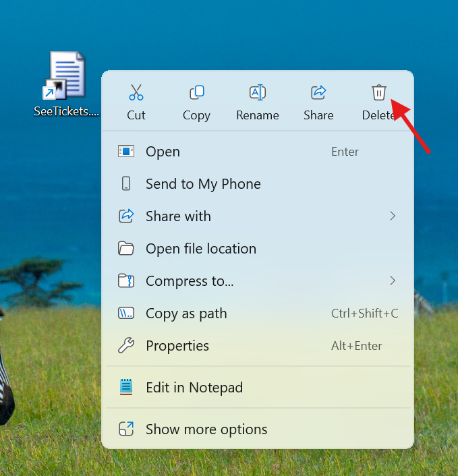Expand the Compress to submenu arrow
458x476 pixels.
click(x=393, y=280)
